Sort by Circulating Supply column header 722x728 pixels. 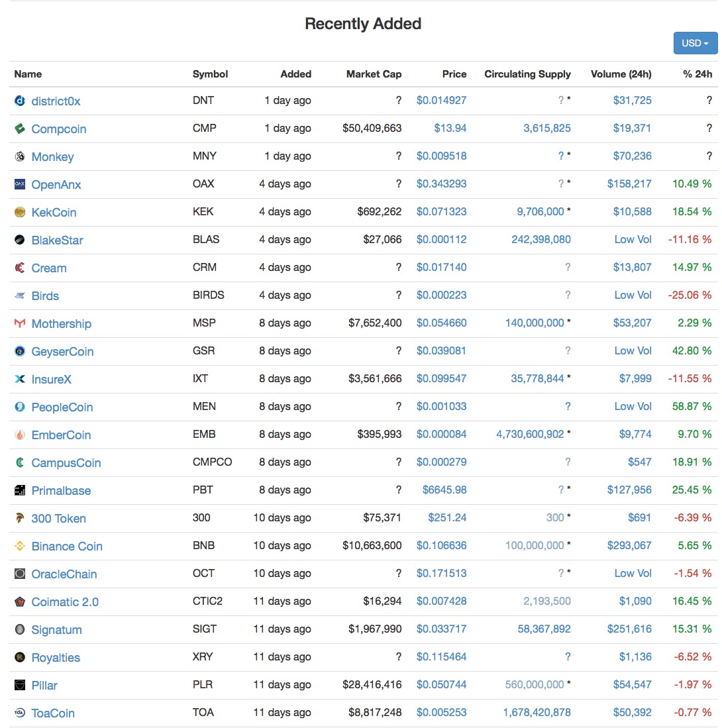pos(527,74)
